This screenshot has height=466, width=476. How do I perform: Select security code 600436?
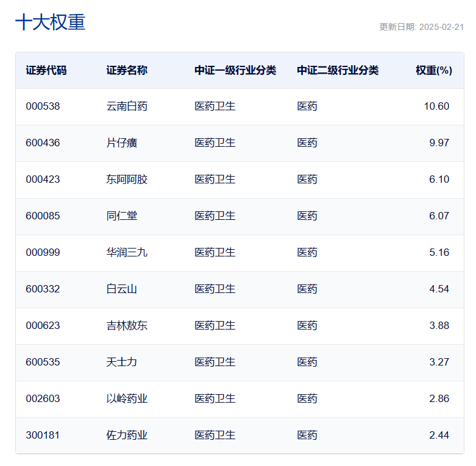click(x=43, y=143)
